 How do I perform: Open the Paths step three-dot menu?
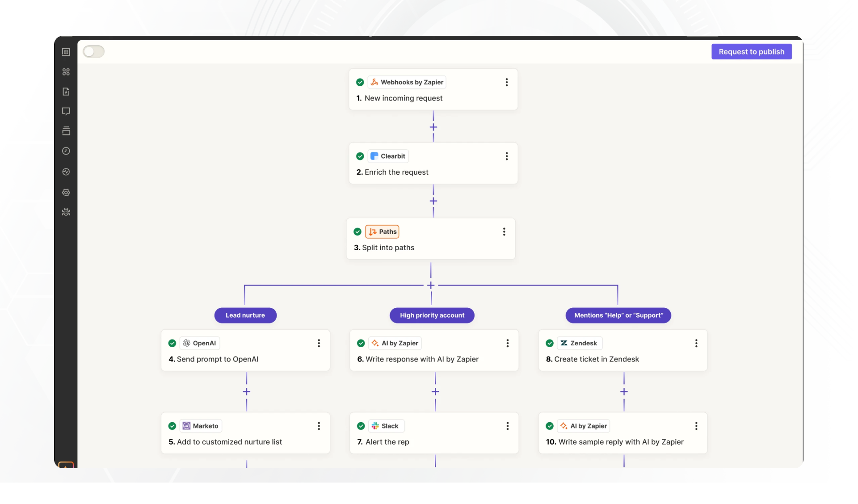pos(504,231)
